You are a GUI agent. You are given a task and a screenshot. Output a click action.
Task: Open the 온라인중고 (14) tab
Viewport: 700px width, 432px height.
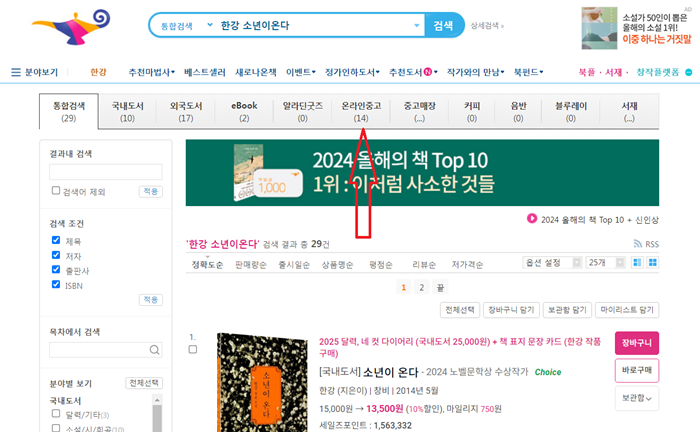361,112
